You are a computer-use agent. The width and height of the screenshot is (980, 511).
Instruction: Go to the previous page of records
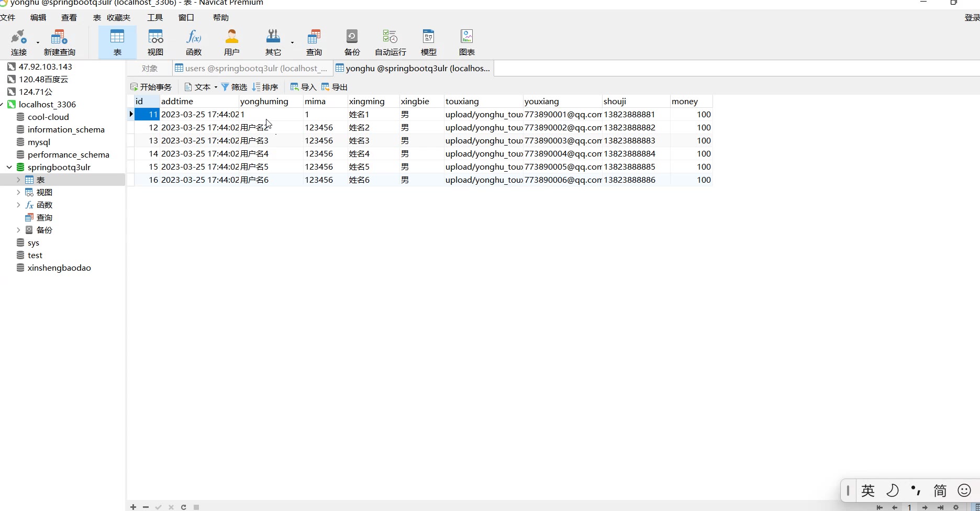(x=895, y=507)
